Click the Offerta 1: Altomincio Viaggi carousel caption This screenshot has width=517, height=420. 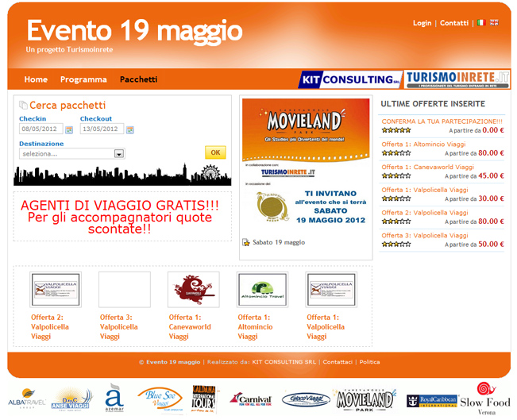(x=255, y=326)
